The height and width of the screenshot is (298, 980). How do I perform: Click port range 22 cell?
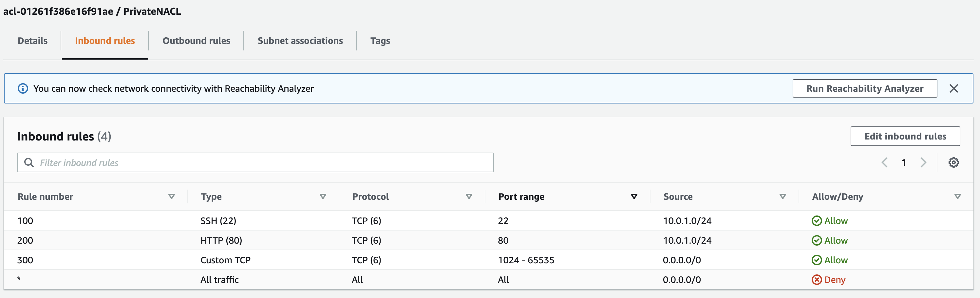coord(503,221)
